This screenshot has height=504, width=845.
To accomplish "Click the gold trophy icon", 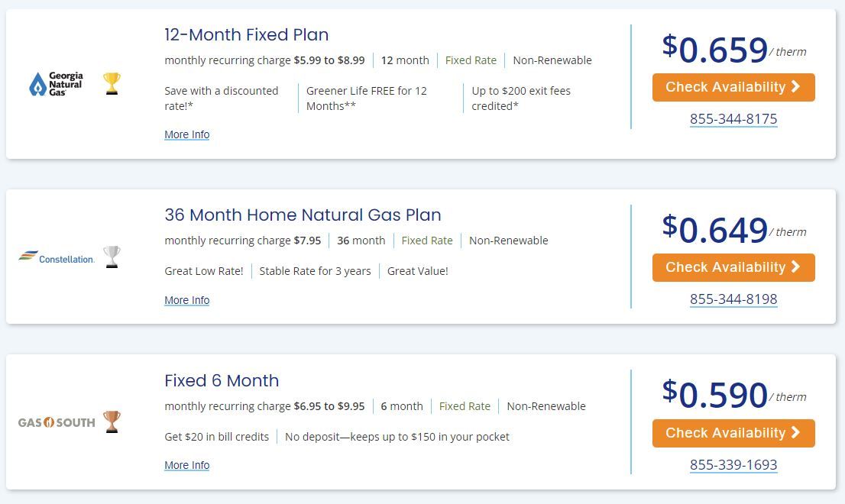I will click(112, 83).
